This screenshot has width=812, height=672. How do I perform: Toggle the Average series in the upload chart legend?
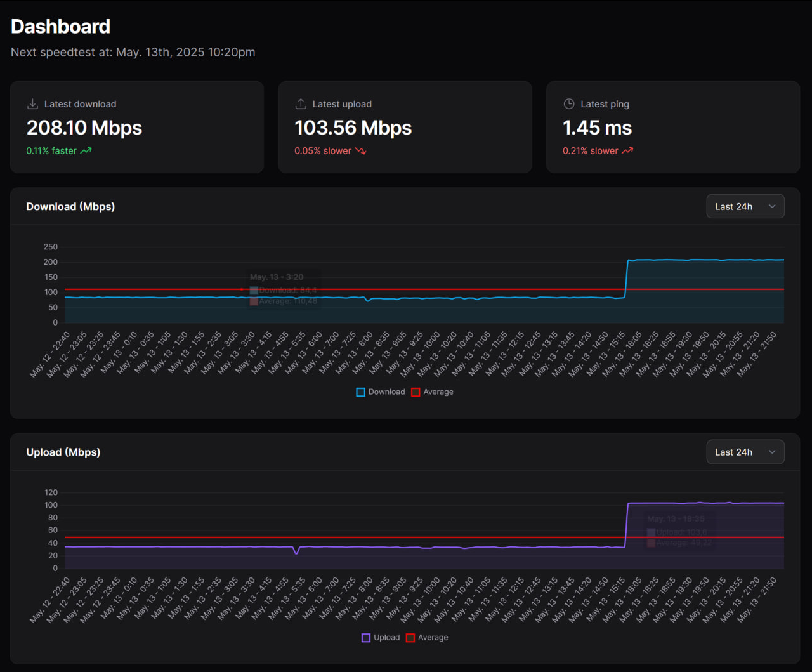(427, 638)
